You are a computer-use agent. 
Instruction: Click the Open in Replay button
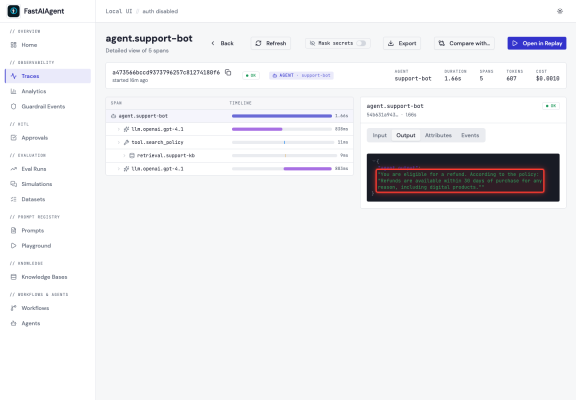click(x=537, y=43)
